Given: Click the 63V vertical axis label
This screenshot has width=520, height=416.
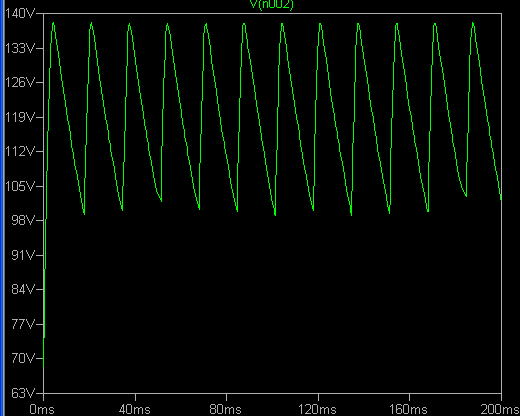Looking at the screenshot, I should coord(23,394).
